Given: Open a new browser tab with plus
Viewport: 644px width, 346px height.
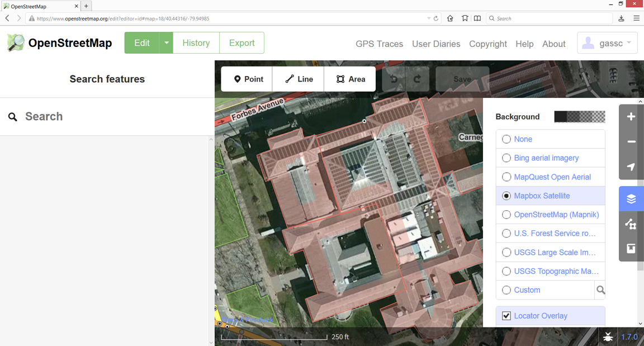Looking at the screenshot, I should point(86,6).
